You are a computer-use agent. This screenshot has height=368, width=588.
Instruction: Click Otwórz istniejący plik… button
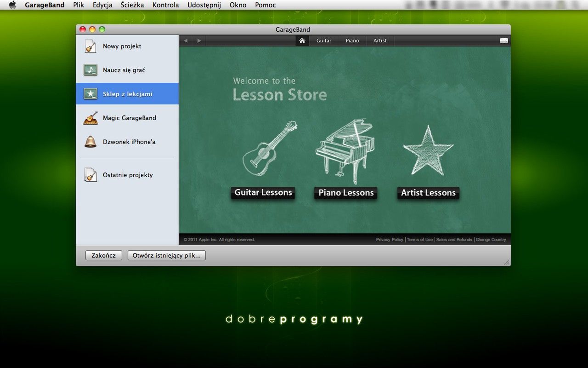(x=167, y=255)
